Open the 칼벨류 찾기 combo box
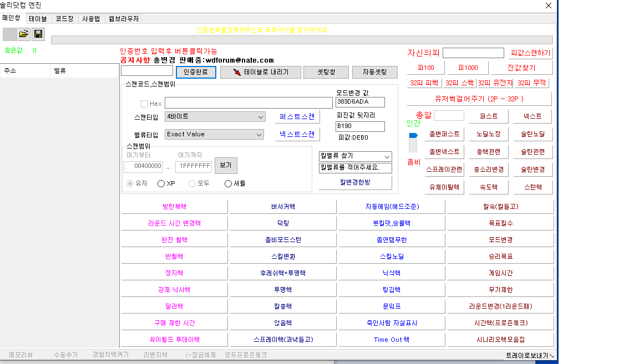 pyautogui.click(x=387, y=156)
